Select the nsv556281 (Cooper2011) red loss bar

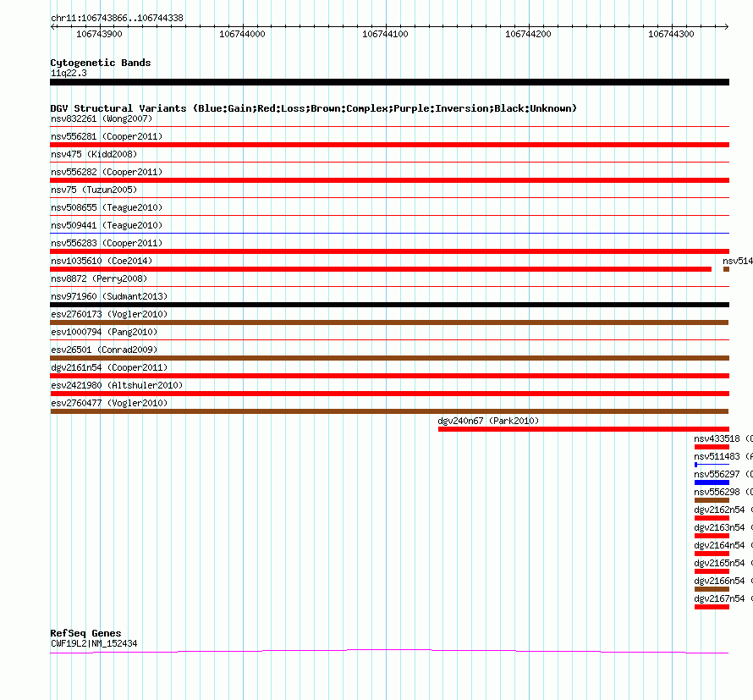point(389,145)
